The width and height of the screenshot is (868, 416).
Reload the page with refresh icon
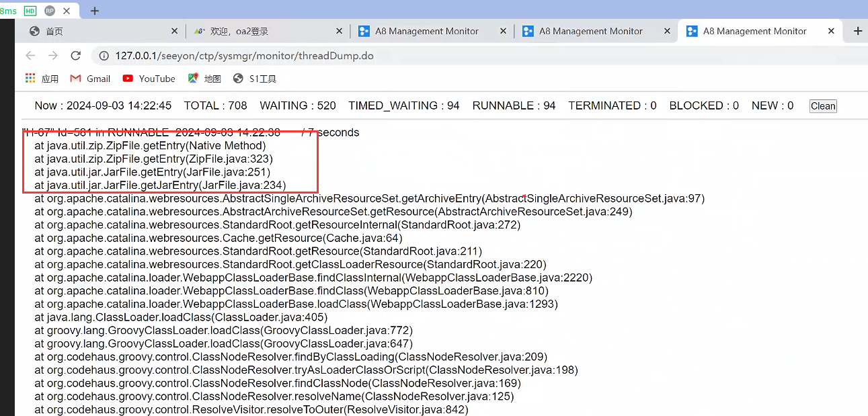pos(76,56)
